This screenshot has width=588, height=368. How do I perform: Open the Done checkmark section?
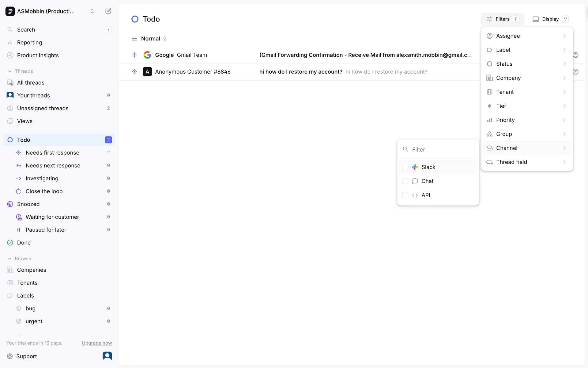pos(10,243)
